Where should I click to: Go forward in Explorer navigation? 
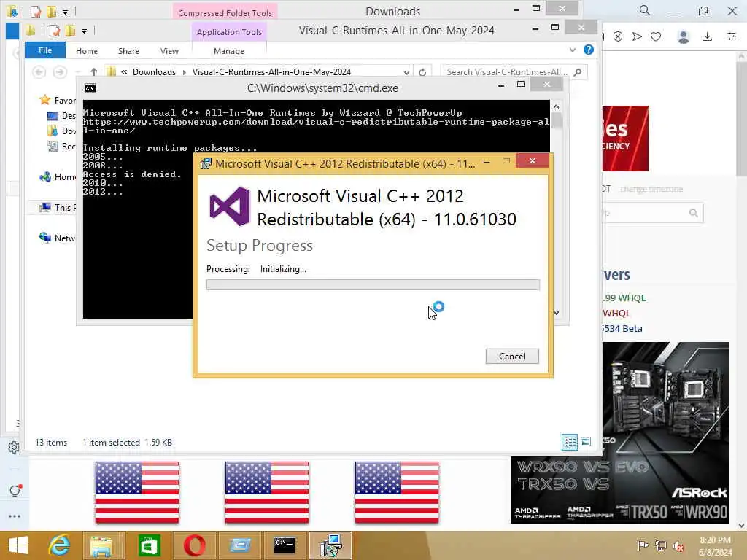pos(60,72)
